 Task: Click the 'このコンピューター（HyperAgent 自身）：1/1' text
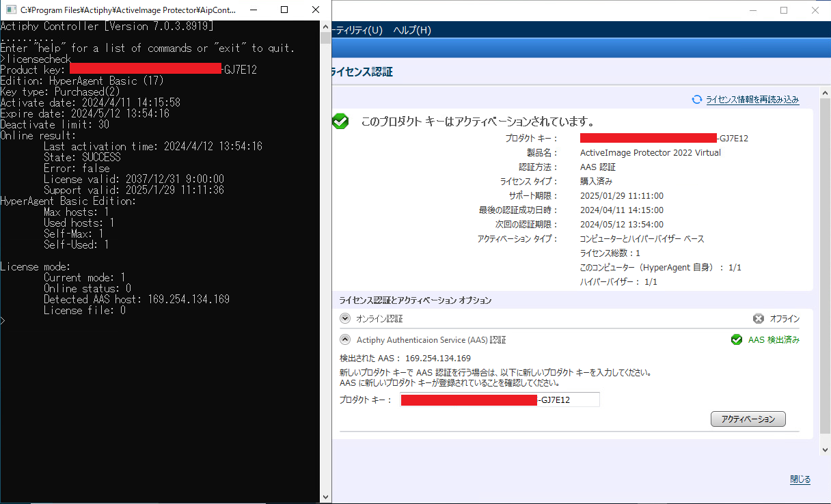[660, 268]
